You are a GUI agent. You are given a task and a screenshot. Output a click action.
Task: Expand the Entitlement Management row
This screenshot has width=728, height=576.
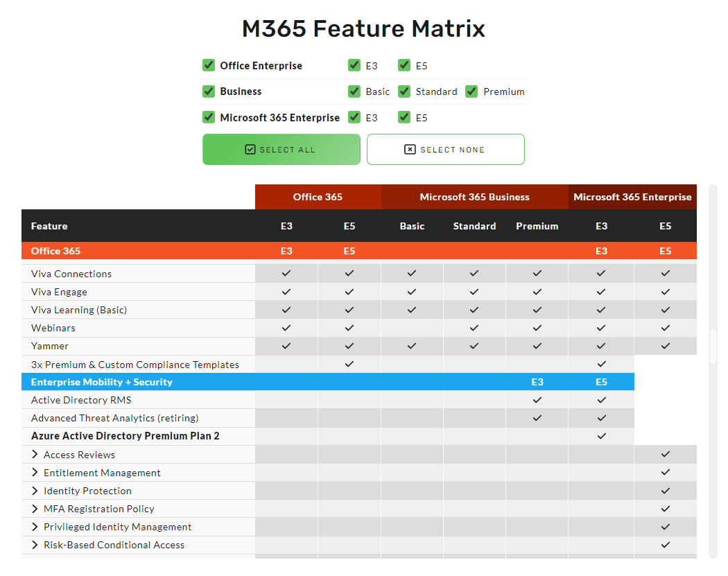pyautogui.click(x=35, y=473)
